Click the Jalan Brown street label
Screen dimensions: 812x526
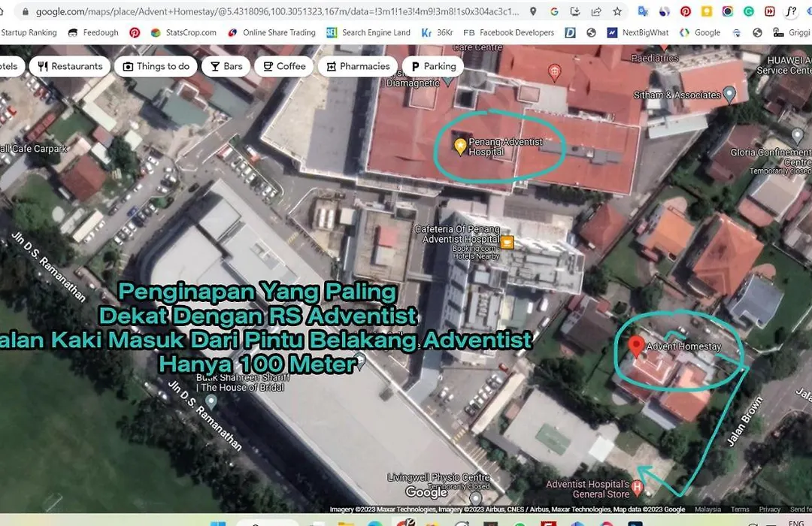click(744, 421)
